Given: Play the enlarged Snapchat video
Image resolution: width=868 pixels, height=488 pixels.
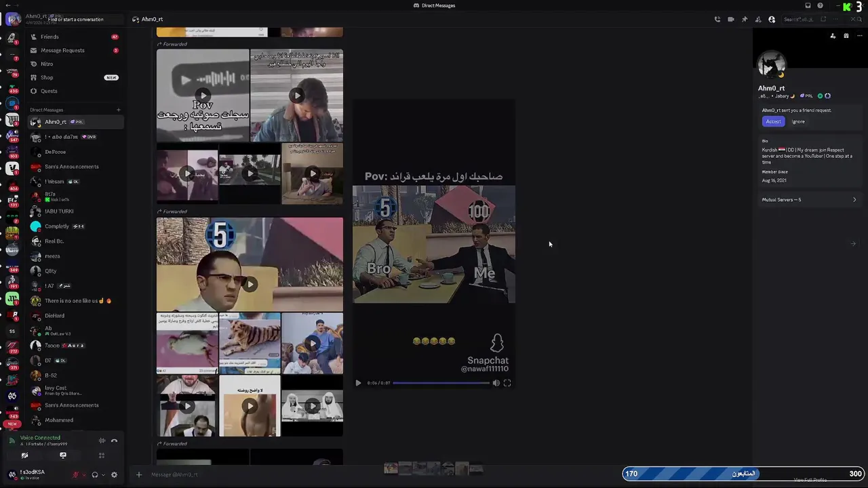Looking at the screenshot, I should coord(358,383).
